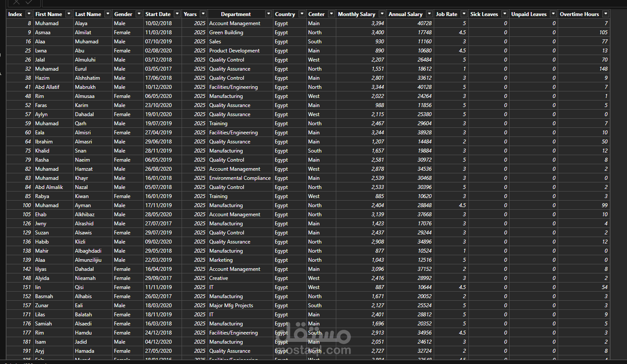Screen dimensions: 627x364
Task: Open the Center column filter dropdown
Action: pos(331,14)
